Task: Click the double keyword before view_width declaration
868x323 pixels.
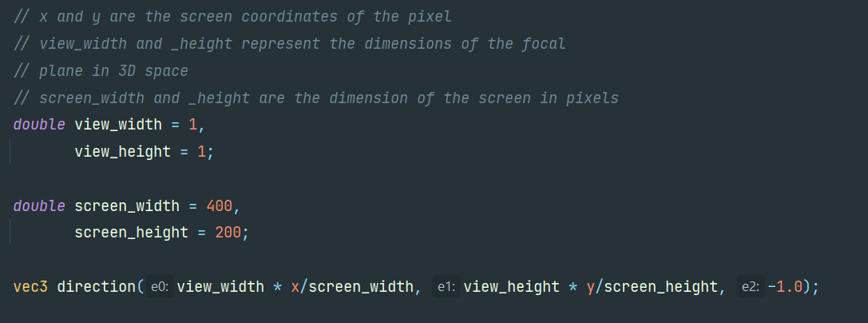Action: [39, 124]
